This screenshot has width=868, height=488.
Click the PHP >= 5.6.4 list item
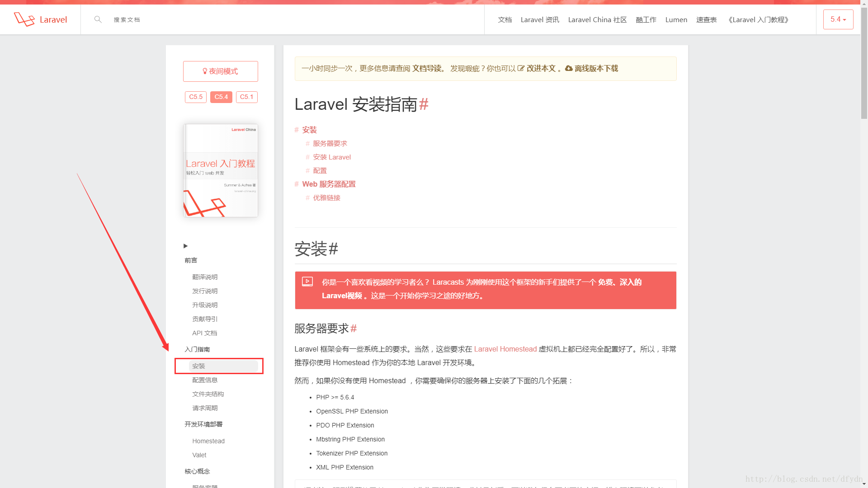(335, 397)
